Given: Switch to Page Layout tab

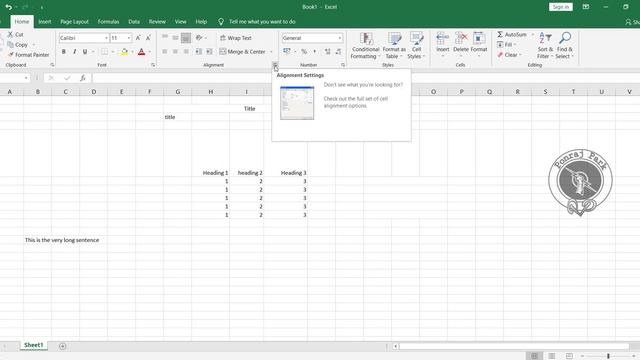Looking at the screenshot, I should [x=74, y=22].
